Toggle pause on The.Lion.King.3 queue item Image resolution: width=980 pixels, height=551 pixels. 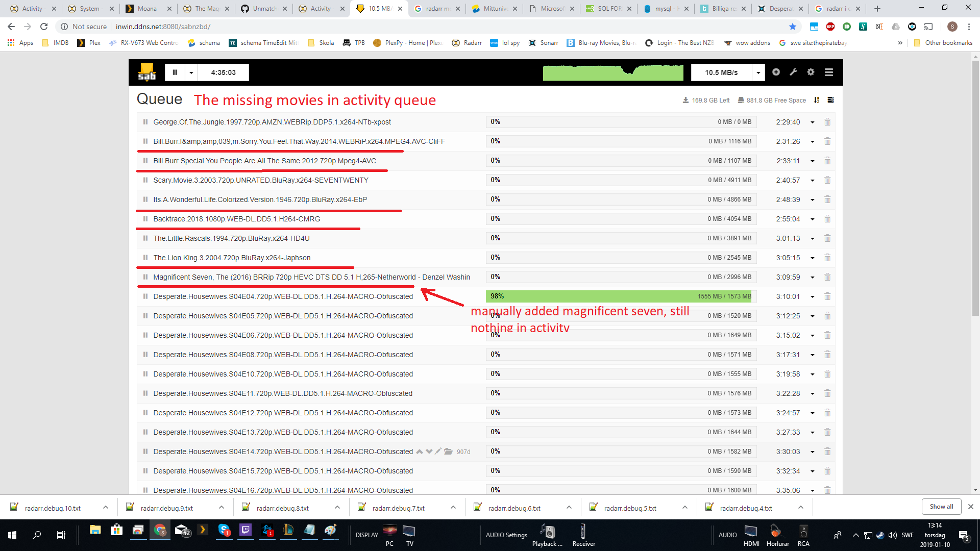coord(145,258)
